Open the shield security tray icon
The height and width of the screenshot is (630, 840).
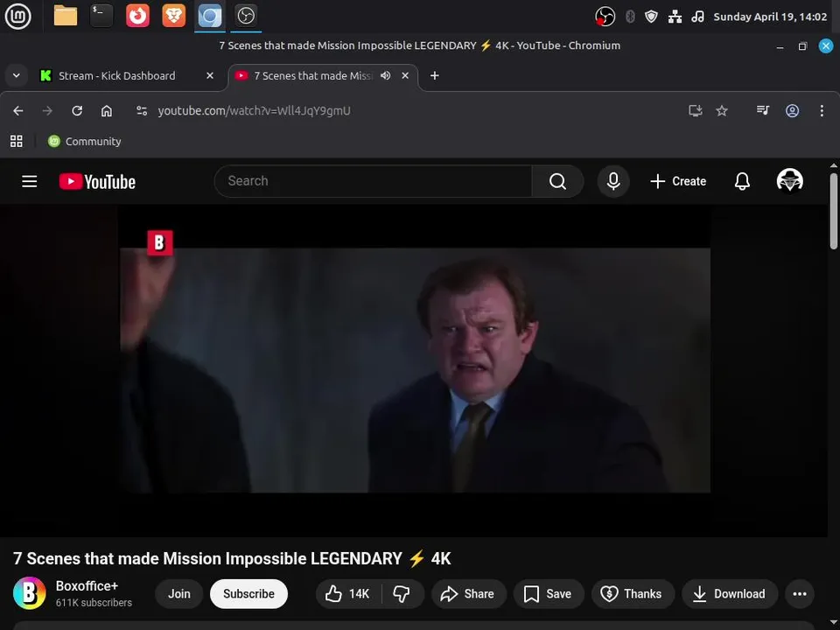point(651,17)
